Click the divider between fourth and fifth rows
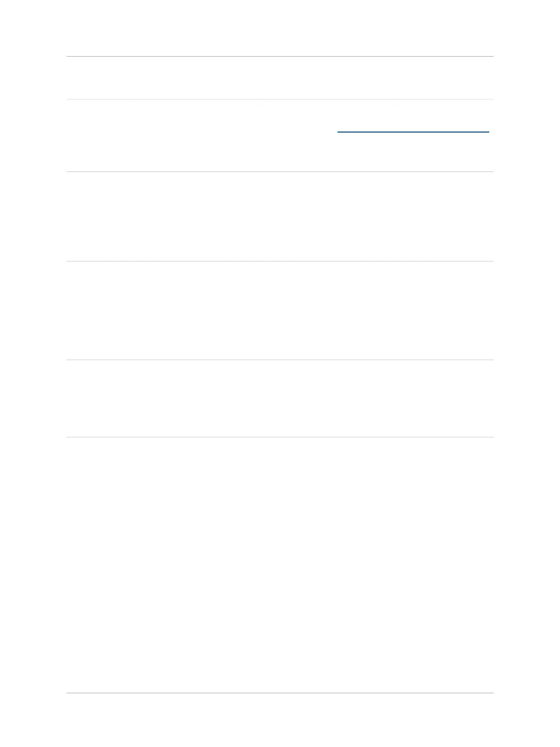 [x=280, y=360]
